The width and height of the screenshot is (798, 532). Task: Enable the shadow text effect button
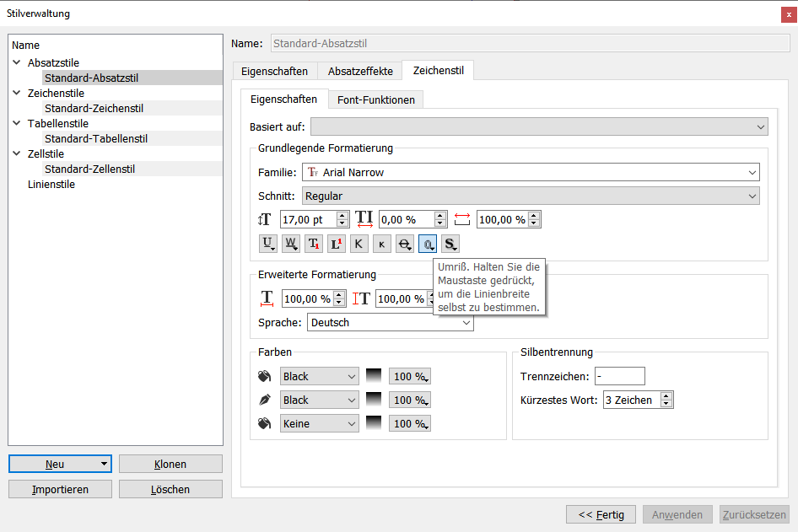pos(450,244)
